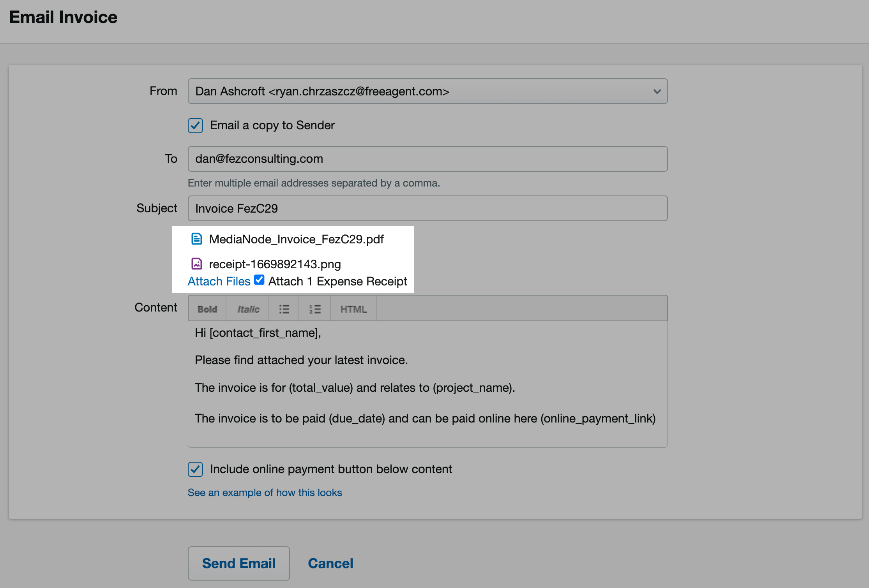Click the 'Hi [contact_first_name],' greeting line
The width and height of the screenshot is (869, 588).
point(258,333)
